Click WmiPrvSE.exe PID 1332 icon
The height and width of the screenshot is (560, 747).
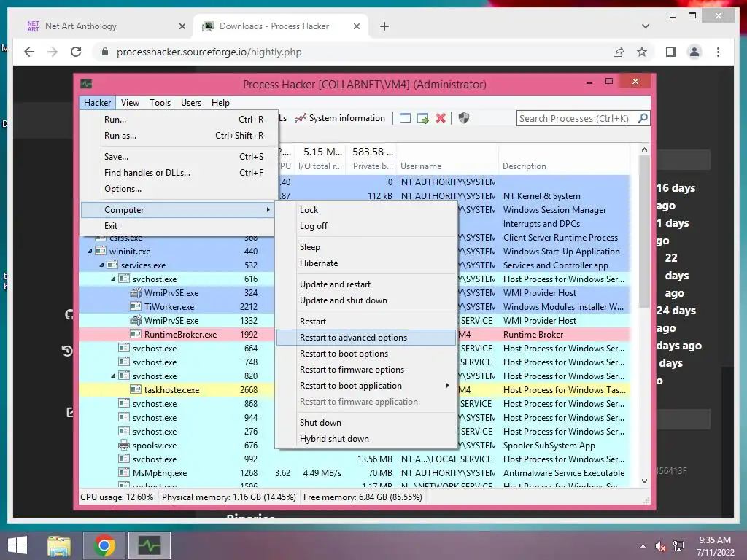coord(136,321)
